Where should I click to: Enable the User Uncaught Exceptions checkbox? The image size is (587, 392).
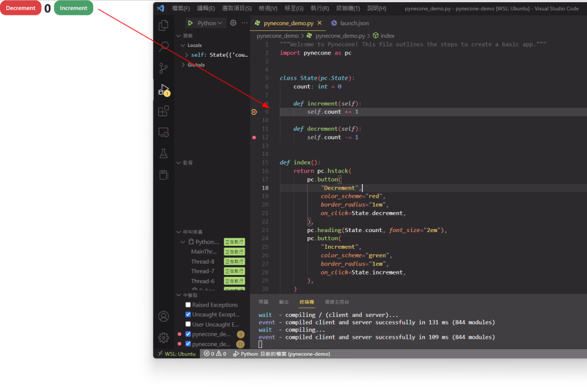click(188, 324)
